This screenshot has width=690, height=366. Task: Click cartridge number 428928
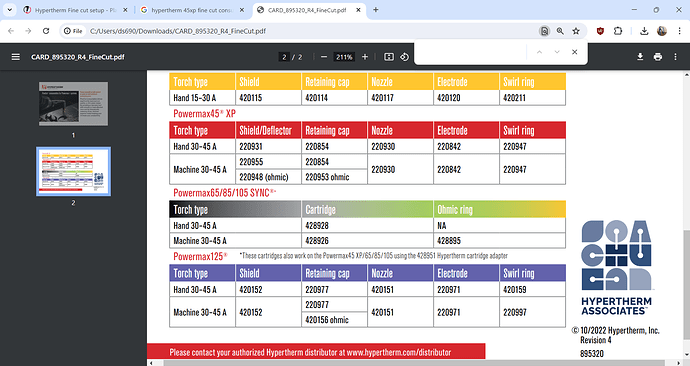317,226
